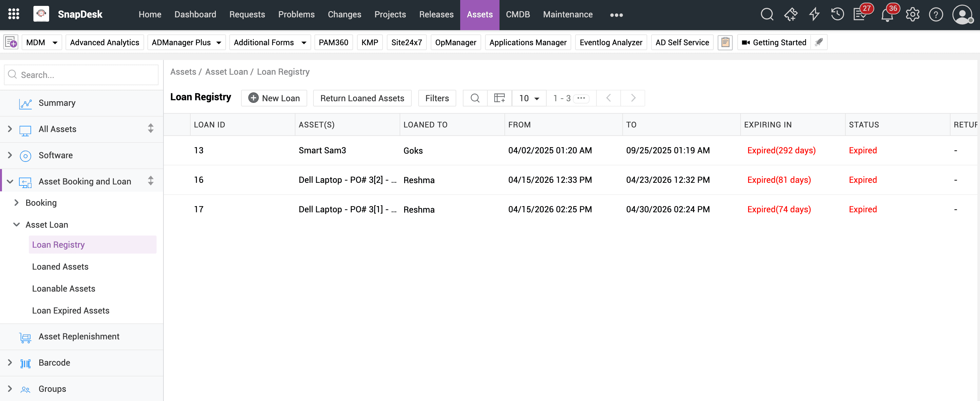Viewport: 980px width, 401px height.
Task: Create a New Loan
Action: click(x=274, y=98)
